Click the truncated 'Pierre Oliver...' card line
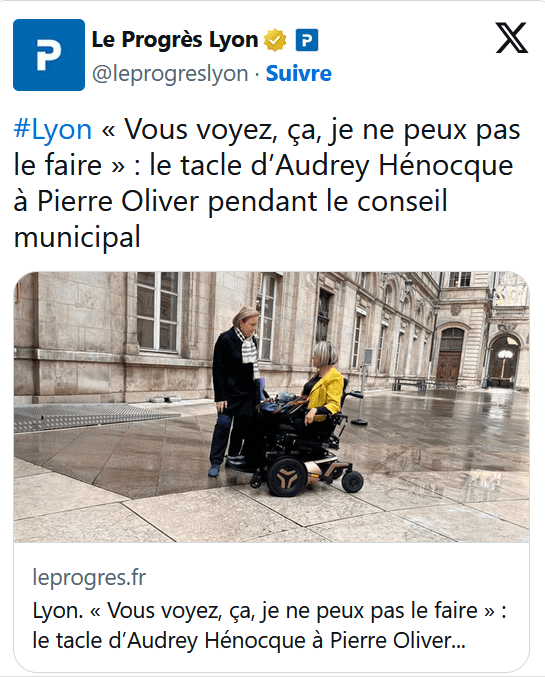545x677 pixels. coord(249,640)
